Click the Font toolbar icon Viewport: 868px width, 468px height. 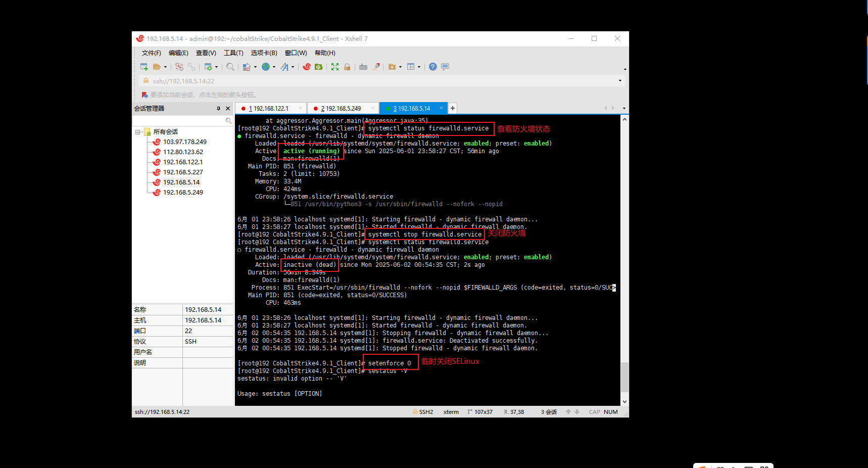tap(285, 67)
